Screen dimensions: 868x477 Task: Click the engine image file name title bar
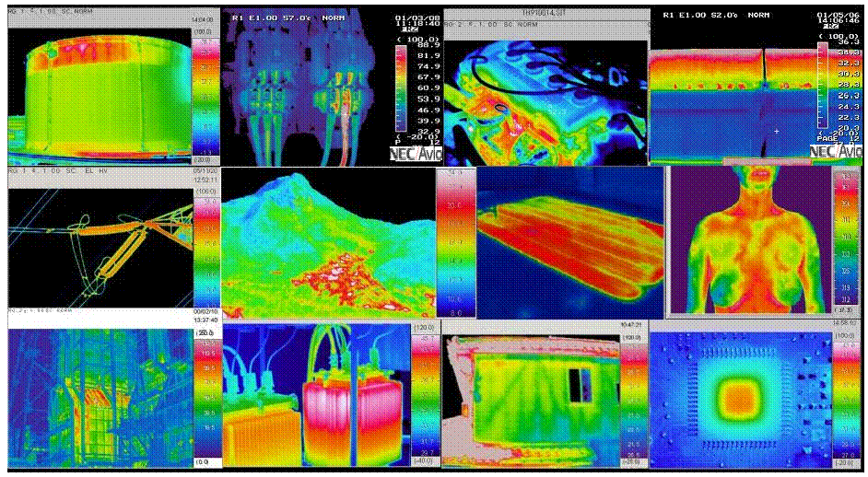point(545,13)
